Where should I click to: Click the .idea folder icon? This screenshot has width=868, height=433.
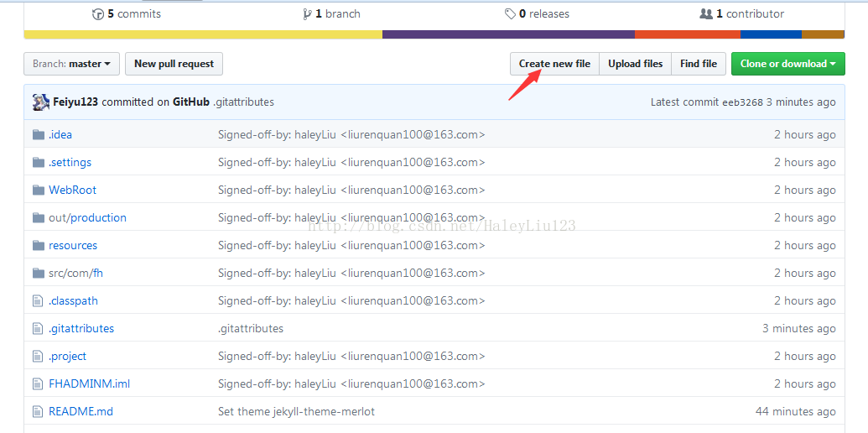39,134
